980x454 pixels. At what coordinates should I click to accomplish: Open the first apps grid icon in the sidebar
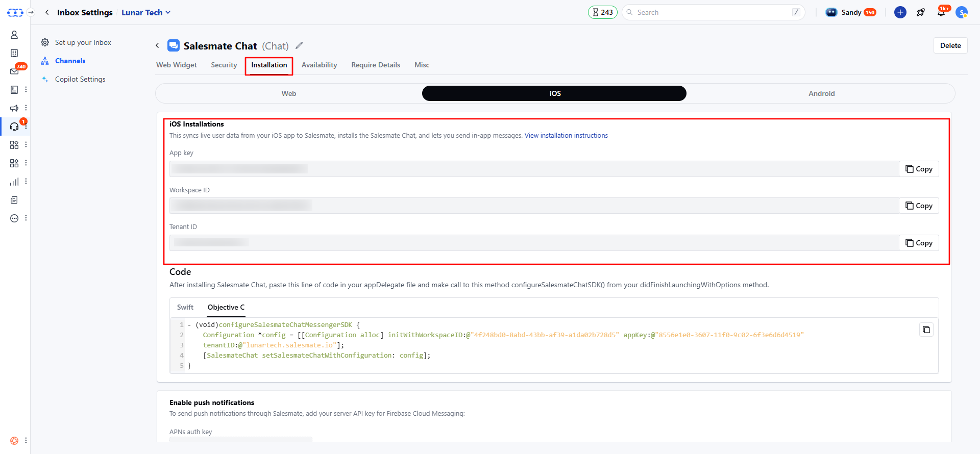[14, 145]
